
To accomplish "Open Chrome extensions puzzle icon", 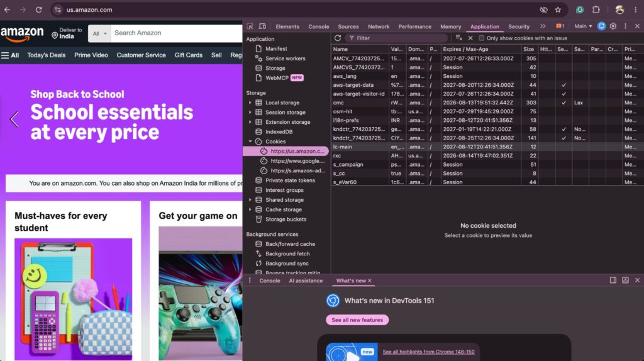I will click(x=596, y=9).
